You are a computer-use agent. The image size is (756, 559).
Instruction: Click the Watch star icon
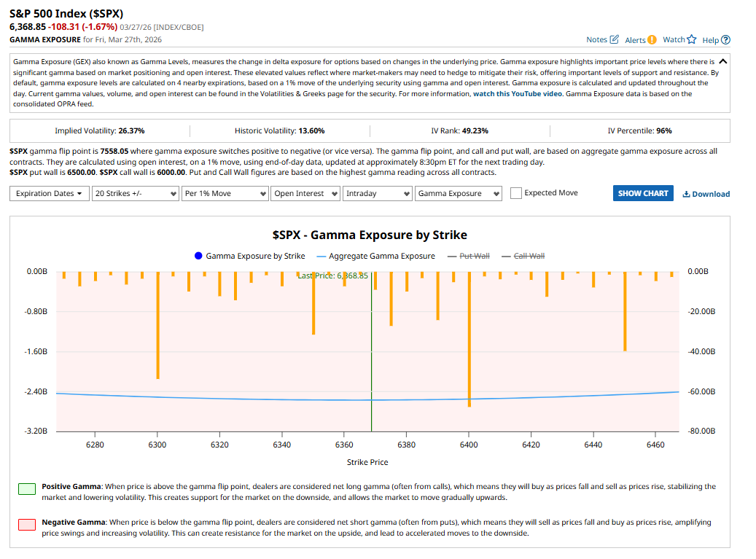692,39
